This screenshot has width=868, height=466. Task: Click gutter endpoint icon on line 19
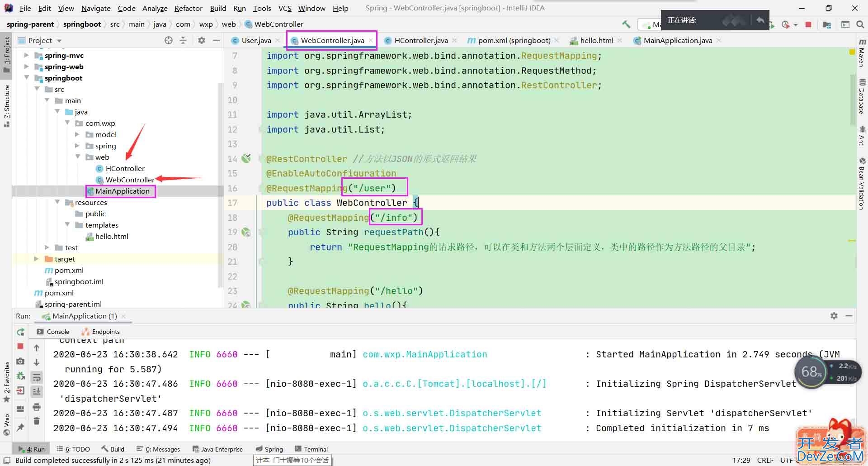pos(246,232)
